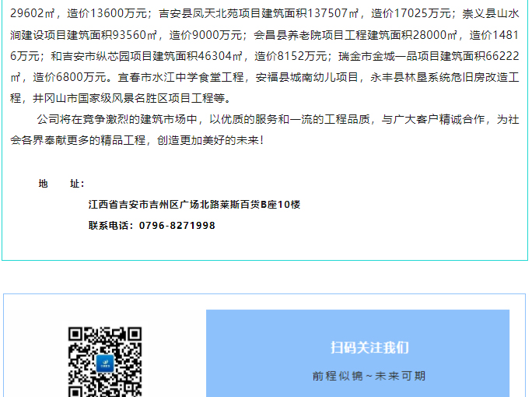The image size is (532, 397).
Task: Click the text 和吉安市纵芯园项目建筑面积46304㎡
Action: point(146,56)
